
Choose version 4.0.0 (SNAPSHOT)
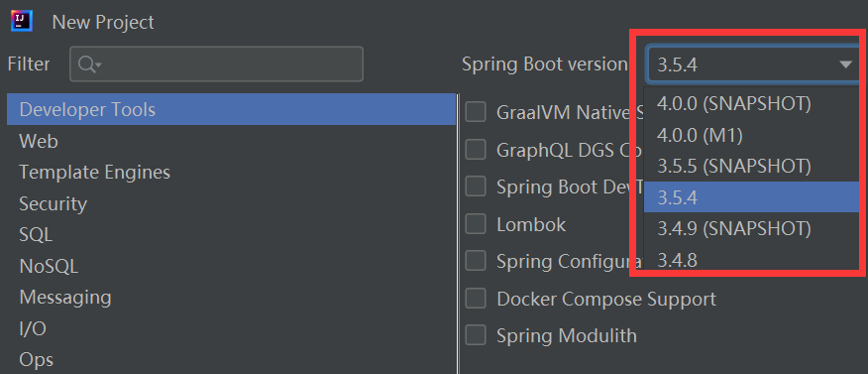click(752, 103)
